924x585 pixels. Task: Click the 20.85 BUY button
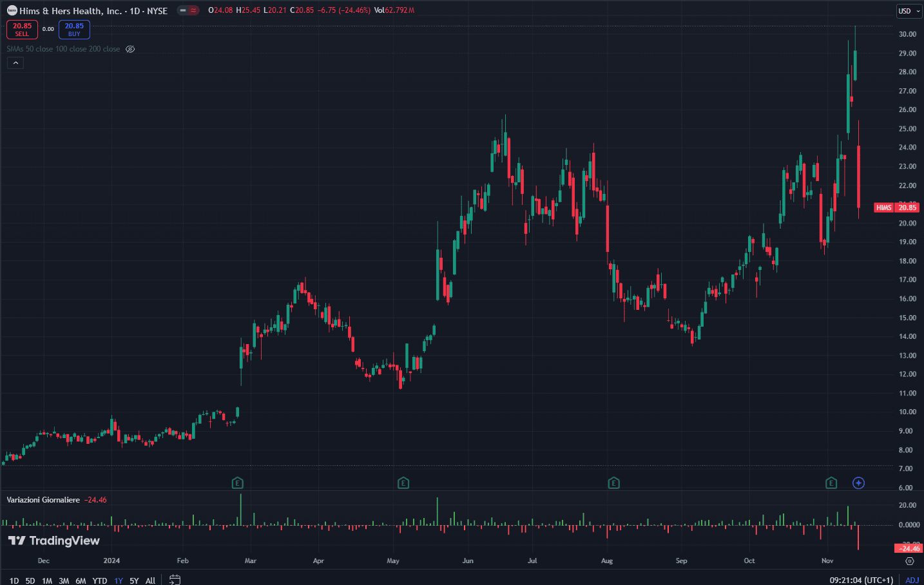click(74, 30)
